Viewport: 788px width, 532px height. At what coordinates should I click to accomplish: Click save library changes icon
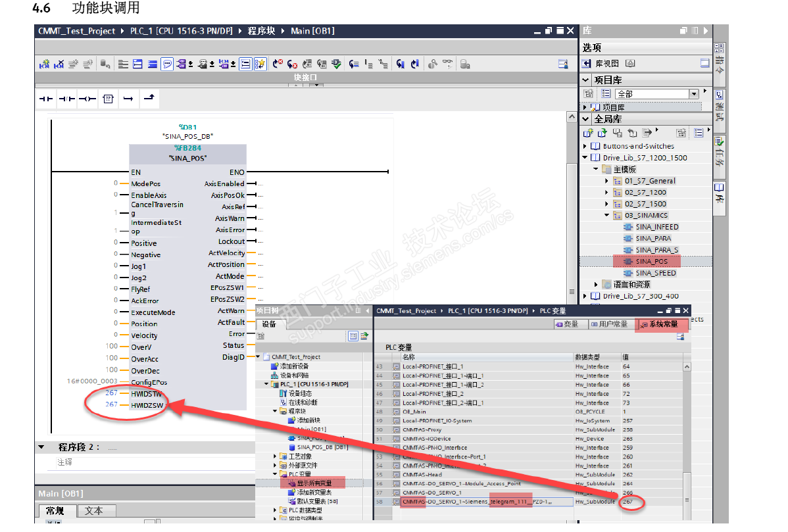point(617,133)
